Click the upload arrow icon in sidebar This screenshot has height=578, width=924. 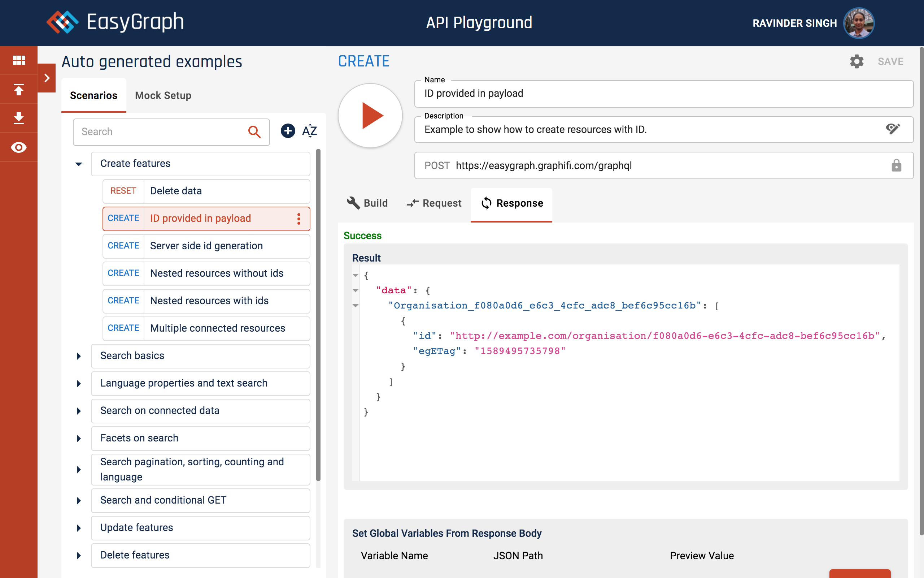[19, 90]
